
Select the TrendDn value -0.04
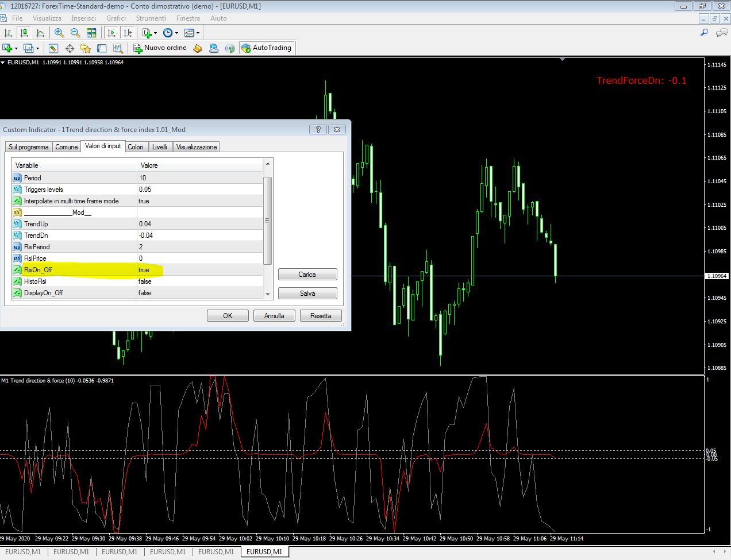coord(200,235)
